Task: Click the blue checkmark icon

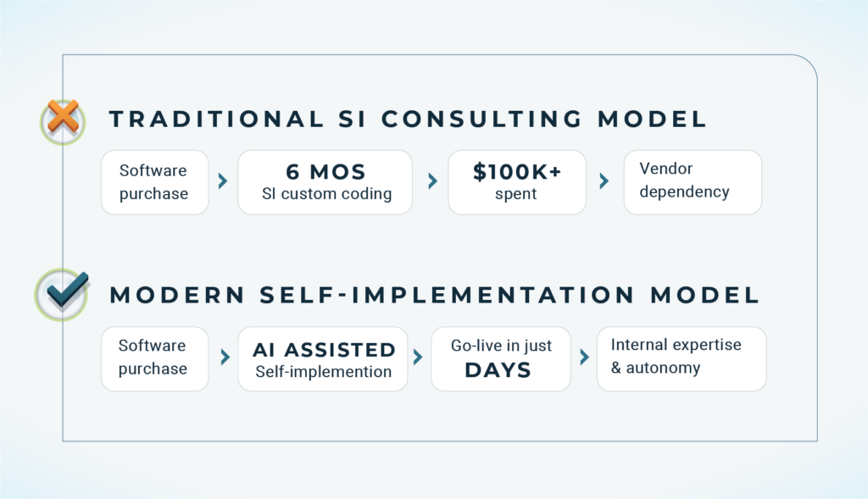Action: pos(67,290)
